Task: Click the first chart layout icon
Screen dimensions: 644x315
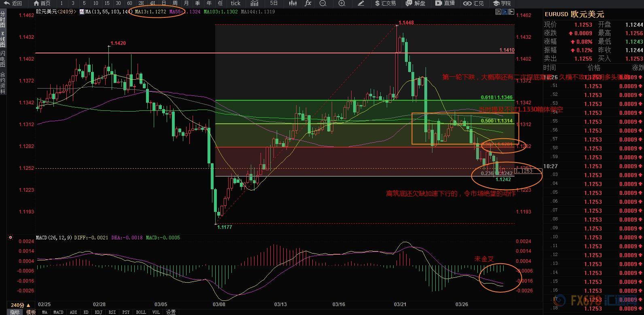Action: (498, 12)
